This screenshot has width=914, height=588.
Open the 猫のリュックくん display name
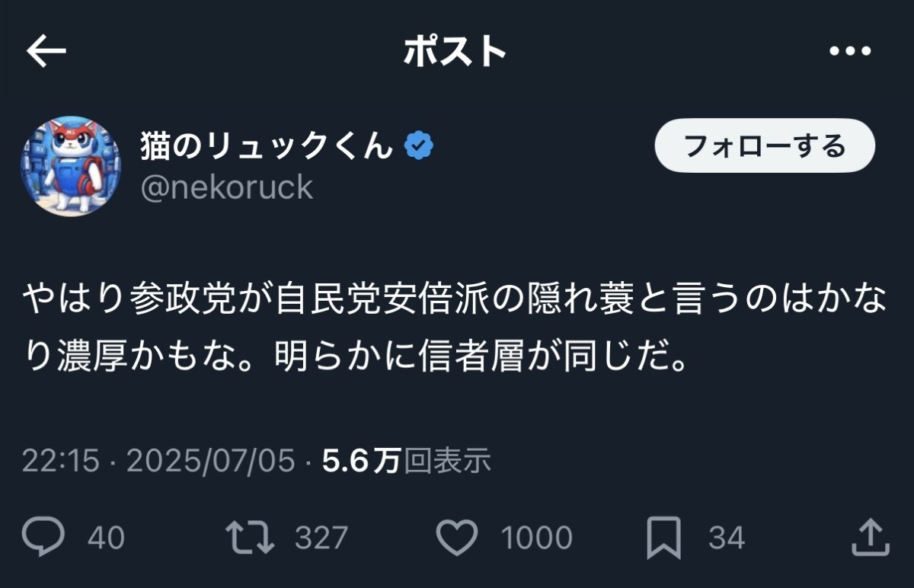click(267, 145)
